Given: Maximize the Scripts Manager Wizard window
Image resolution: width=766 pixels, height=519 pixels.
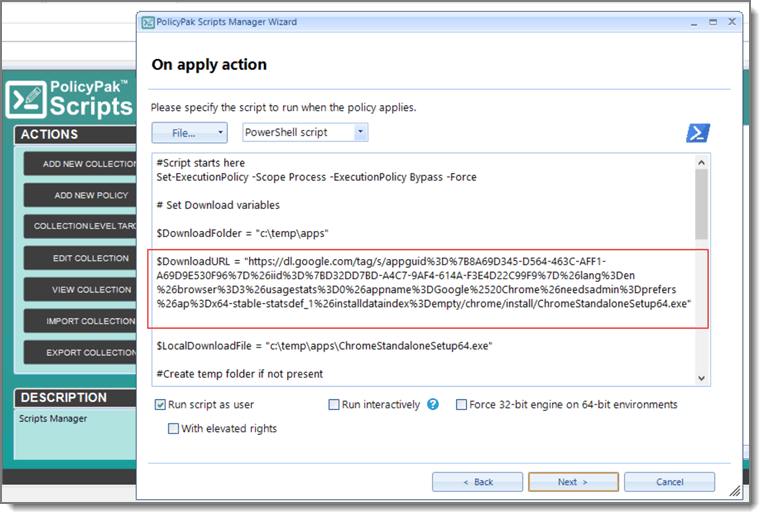Looking at the screenshot, I should [713, 22].
